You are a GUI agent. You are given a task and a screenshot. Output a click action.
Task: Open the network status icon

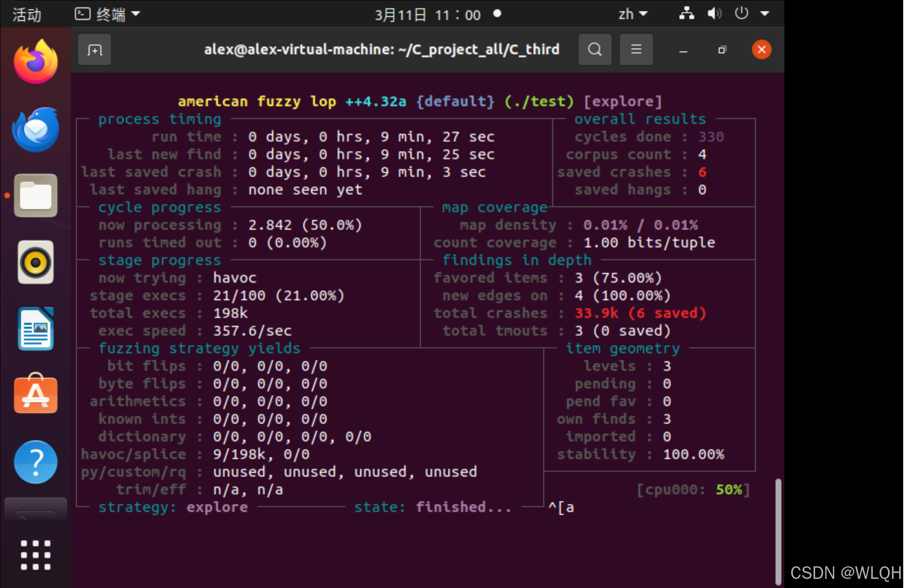click(x=686, y=14)
